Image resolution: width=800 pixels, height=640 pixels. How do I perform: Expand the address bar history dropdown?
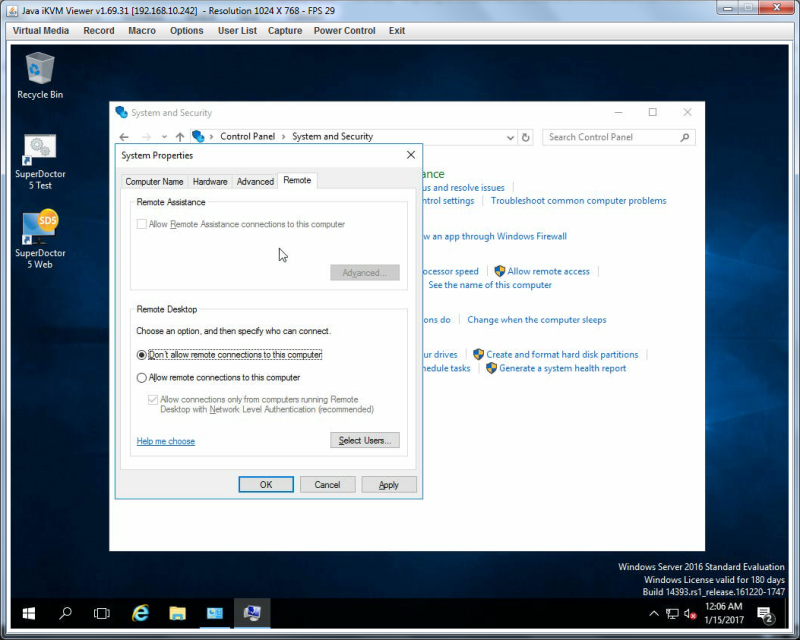[x=510, y=137]
